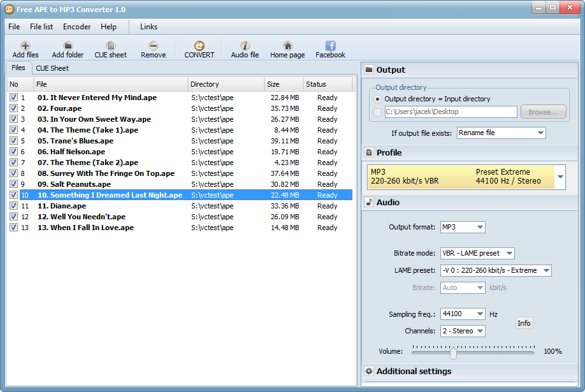585x392 pixels.
Task: Select row 12. Well You Needn't.ape
Action: (x=180, y=217)
